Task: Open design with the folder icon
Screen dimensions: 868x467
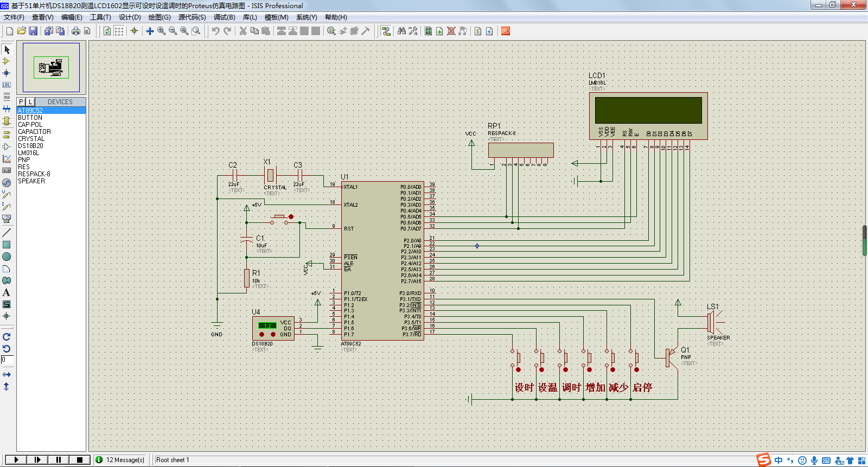Action: (x=21, y=31)
